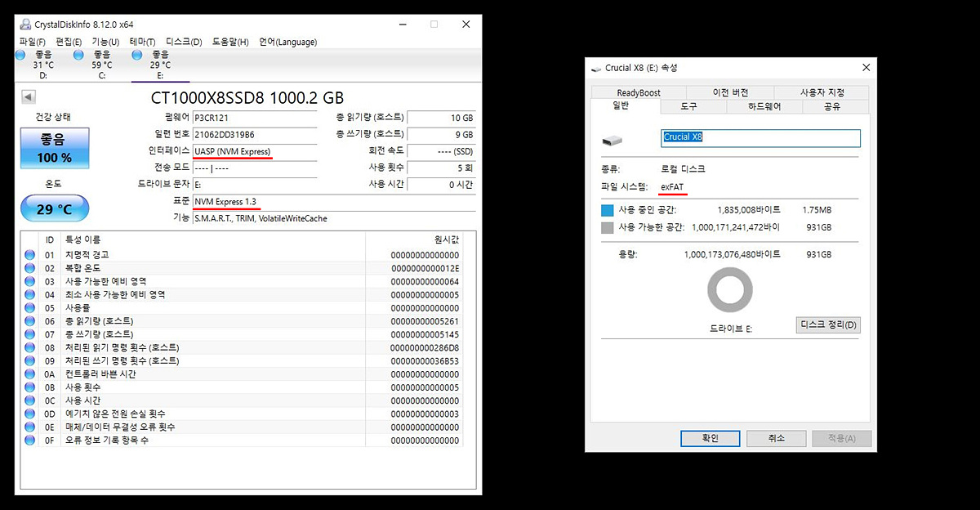Screen dimensions: 980x510
Task: Click the power on count value 5 회
Action: (441, 168)
